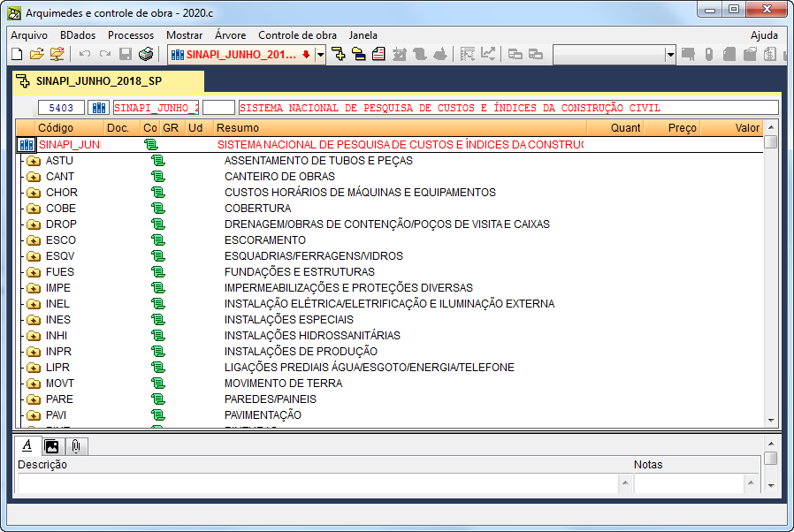
Task: Click the printer icon in the toolbar
Action: coord(146,54)
